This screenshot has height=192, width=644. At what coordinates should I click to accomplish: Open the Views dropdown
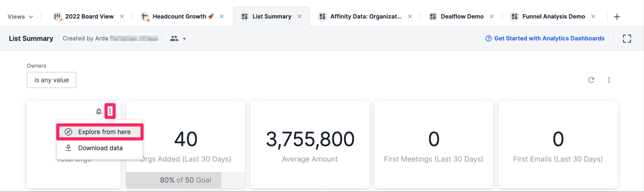(20, 17)
